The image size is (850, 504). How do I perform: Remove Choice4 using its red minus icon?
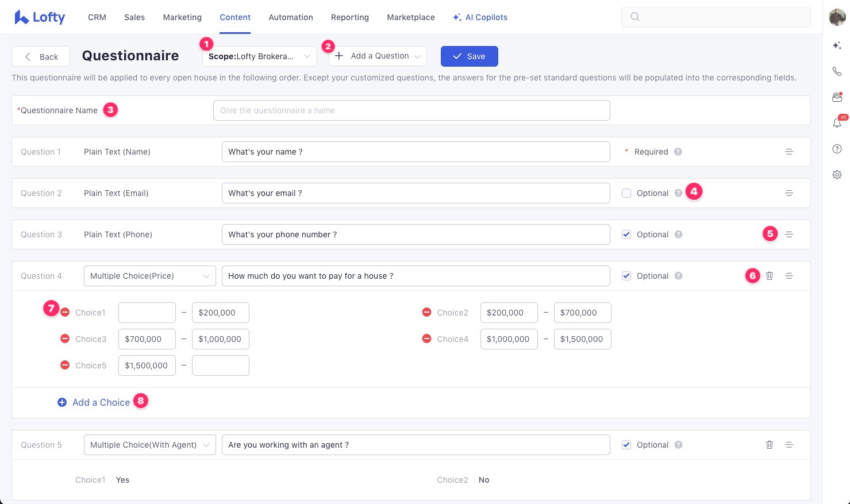[426, 339]
